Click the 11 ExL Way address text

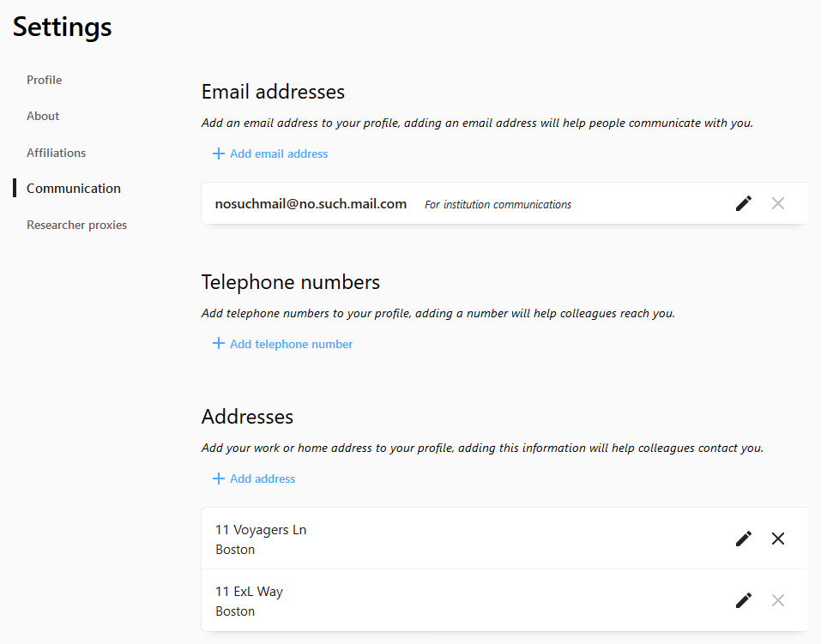249,592
